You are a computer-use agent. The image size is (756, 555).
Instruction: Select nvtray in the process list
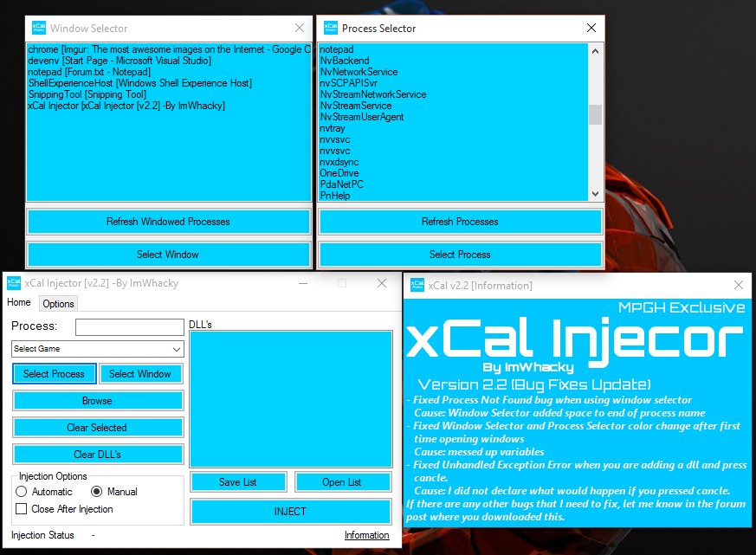coord(453,128)
